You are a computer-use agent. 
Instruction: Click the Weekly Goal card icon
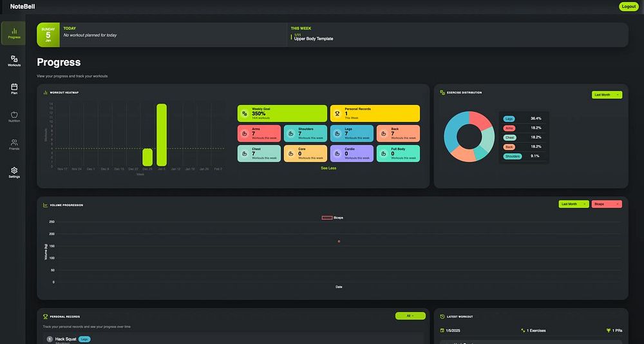244,113
